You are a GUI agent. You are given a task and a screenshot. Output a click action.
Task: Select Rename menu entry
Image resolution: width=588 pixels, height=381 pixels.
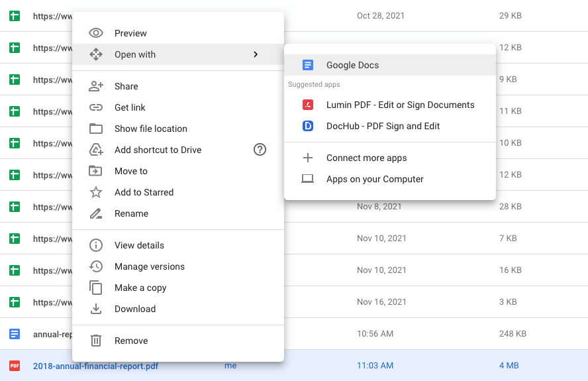pos(178,213)
